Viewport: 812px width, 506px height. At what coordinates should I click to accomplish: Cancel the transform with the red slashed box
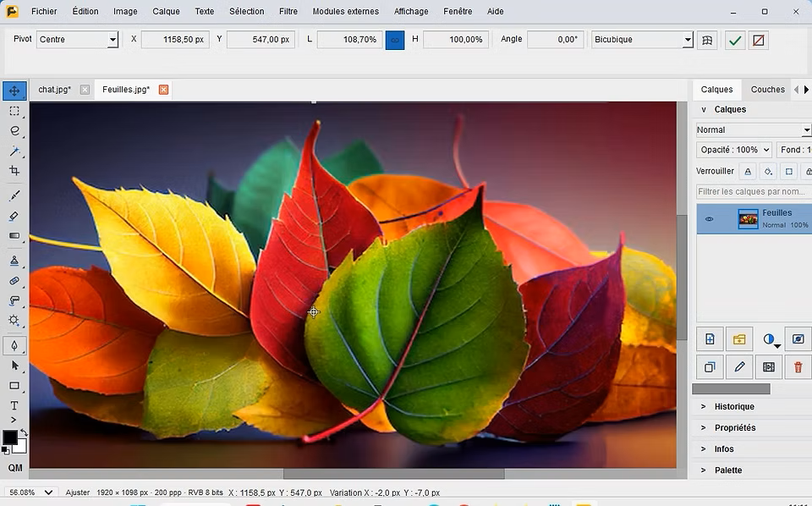[x=758, y=40]
